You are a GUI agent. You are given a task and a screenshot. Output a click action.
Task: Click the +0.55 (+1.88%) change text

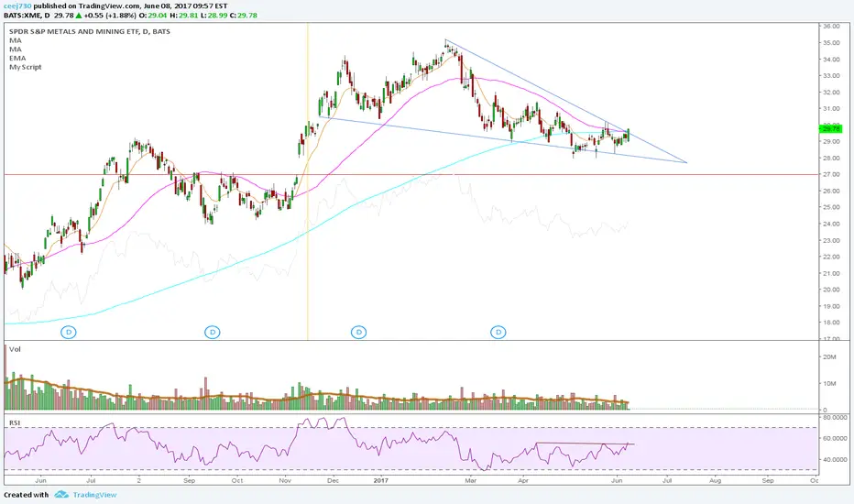coord(110,16)
